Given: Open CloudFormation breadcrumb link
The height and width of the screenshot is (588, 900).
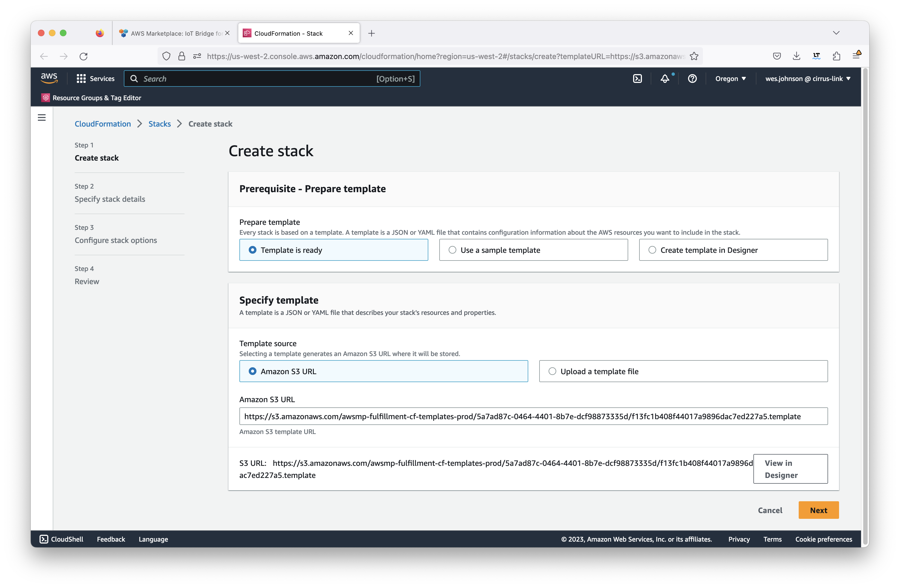Looking at the screenshot, I should click(102, 124).
